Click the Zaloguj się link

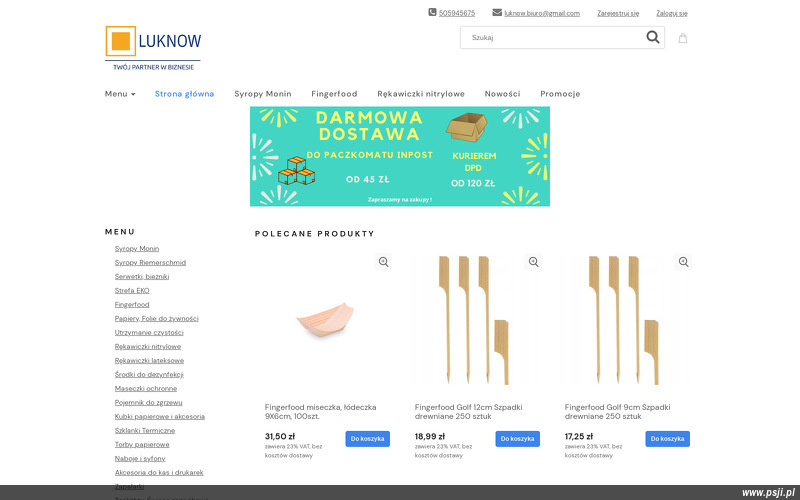tap(672, 13)
